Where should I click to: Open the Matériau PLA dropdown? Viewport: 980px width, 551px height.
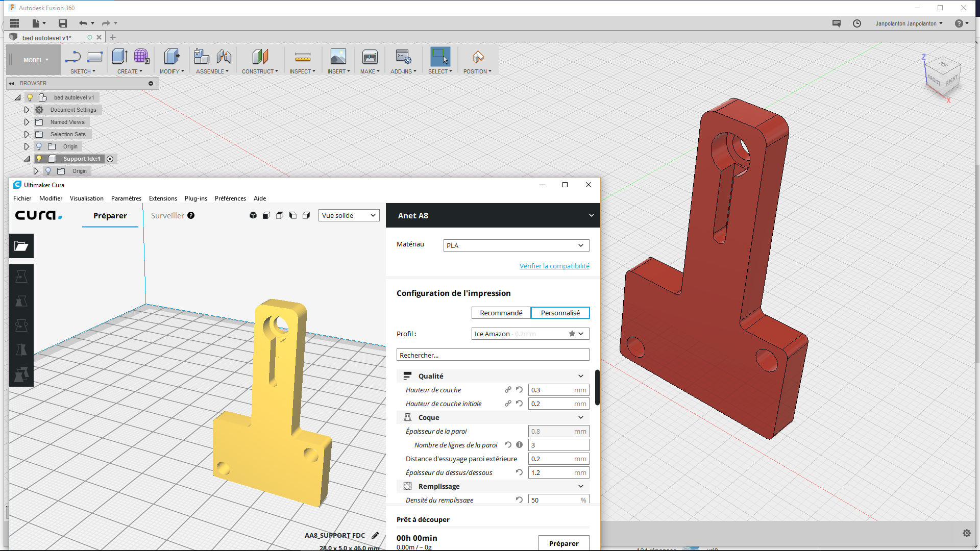tap(516, 245)
